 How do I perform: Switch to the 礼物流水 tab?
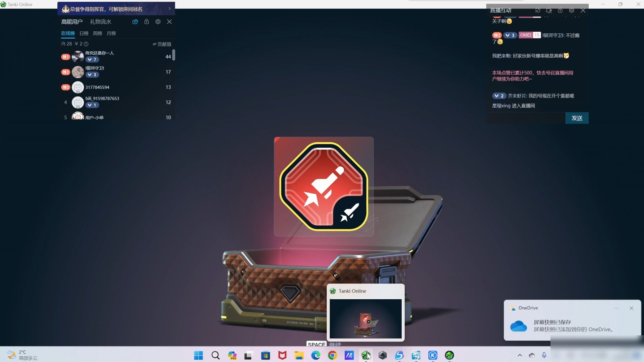click(x=101, y=22)
